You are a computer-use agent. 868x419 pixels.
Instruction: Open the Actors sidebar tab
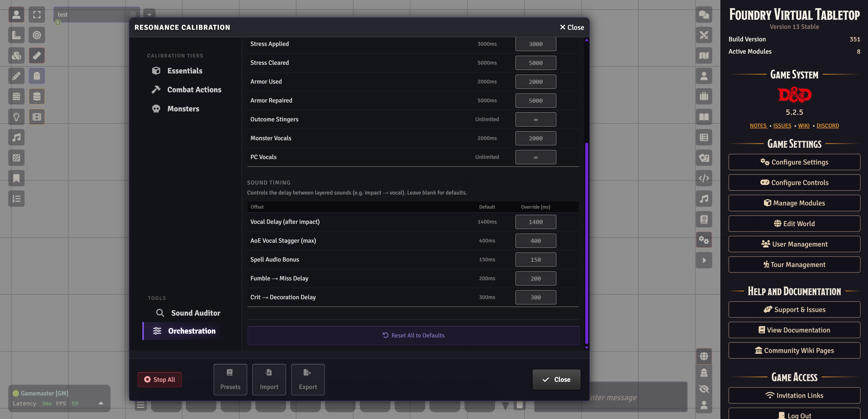tap(704, 76)
